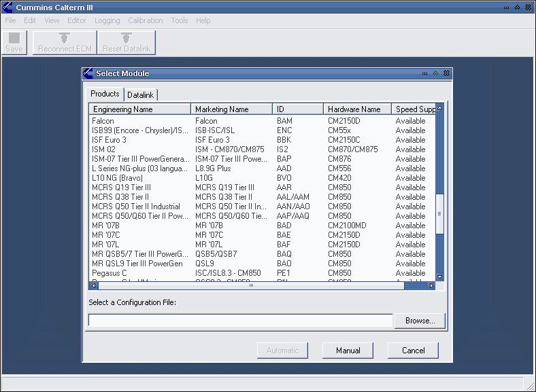Viewport: 536px width, 392px height.
Task: Select the MCRS Q50 Tier II Industrial row
Action: [x=262, y=207]
